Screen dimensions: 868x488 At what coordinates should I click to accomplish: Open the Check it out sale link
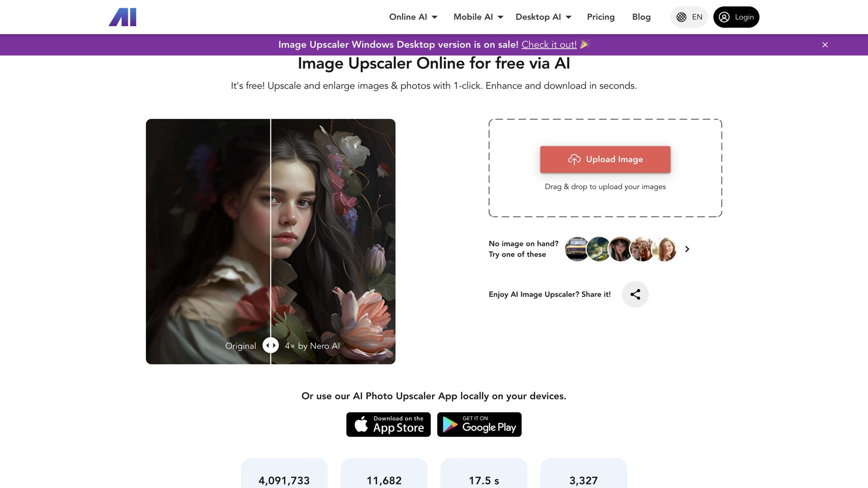click(549, 44)
